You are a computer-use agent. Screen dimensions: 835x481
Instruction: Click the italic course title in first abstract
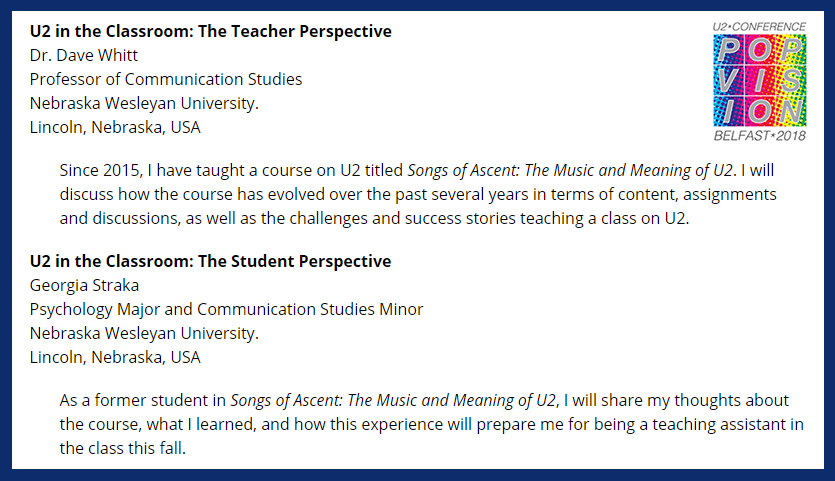point(570,170)
